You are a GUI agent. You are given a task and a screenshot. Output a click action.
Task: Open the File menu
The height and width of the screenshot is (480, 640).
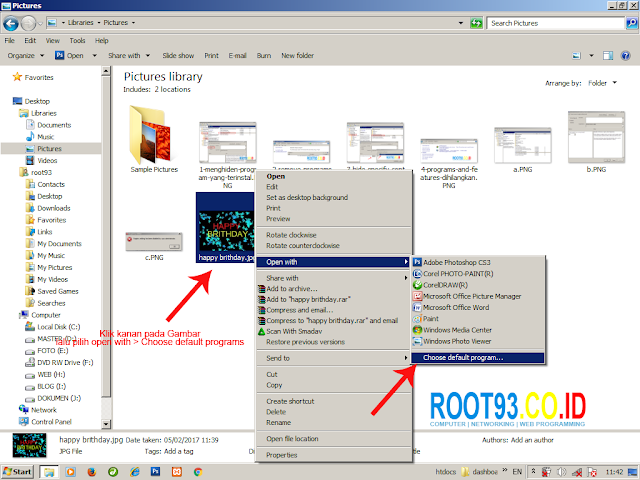pos(9,40)
